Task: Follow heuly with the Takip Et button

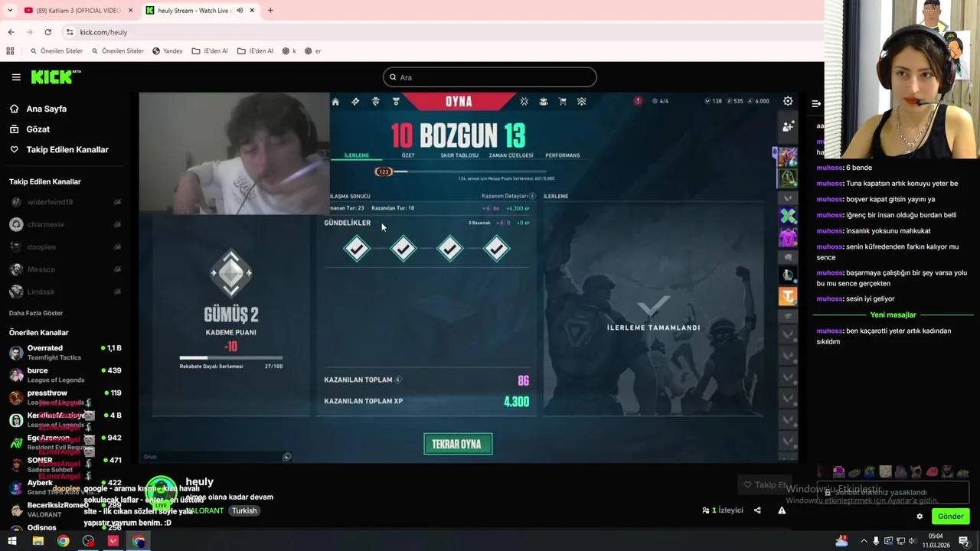Action: tap(766, 484)
